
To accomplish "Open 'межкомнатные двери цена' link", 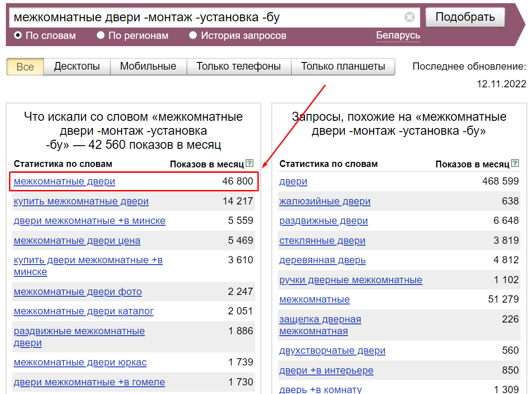I will [77, 241].
